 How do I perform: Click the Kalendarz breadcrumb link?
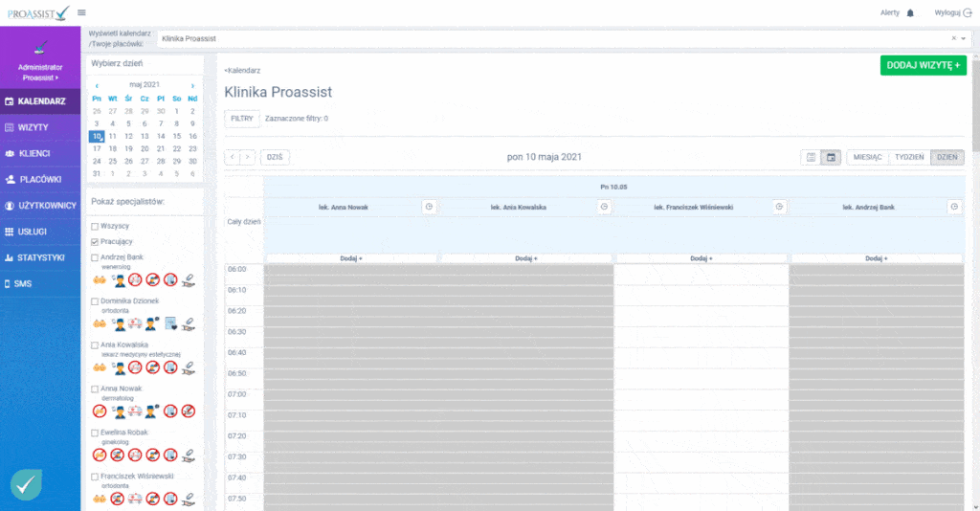[242, 71]
